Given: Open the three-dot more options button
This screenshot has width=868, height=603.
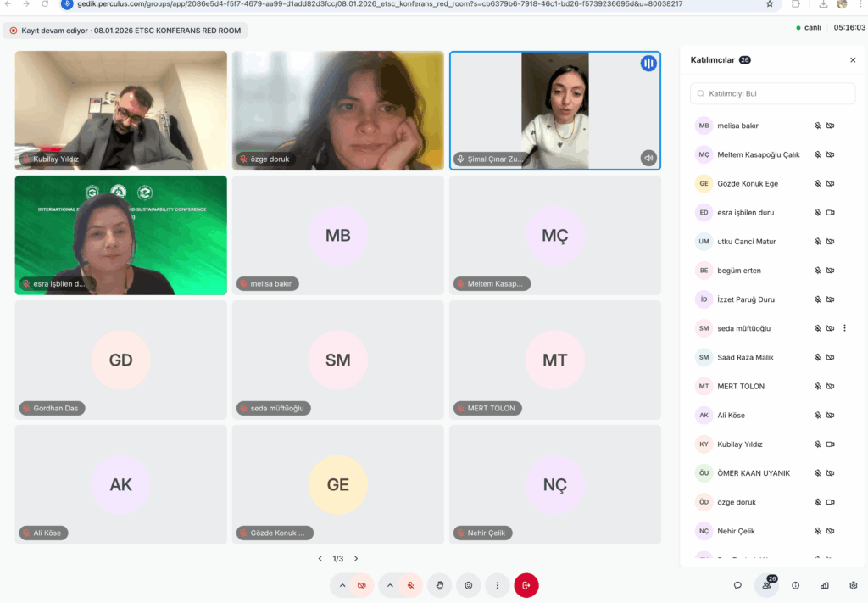Looking at the screenshot, I should (x=497, y=585).
